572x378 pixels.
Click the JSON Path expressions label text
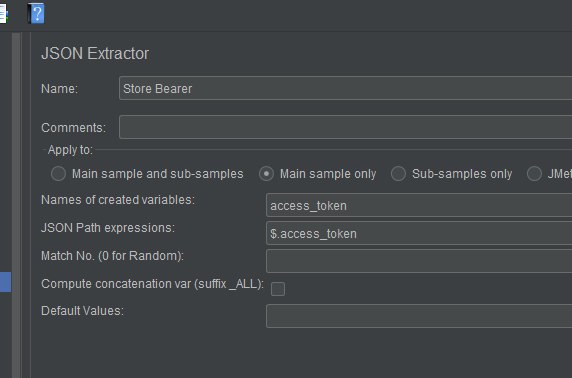[108, 228]
